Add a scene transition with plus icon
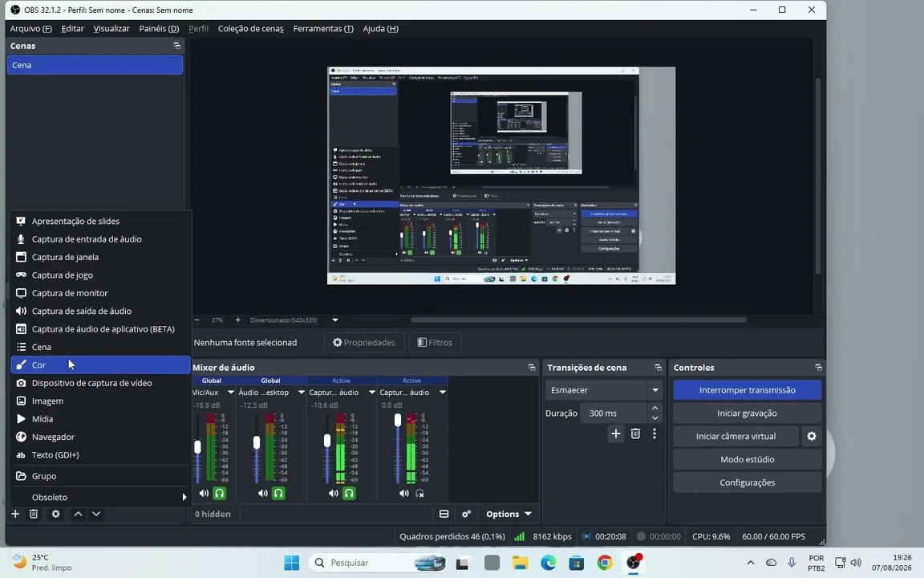 (x=616, y=433)
